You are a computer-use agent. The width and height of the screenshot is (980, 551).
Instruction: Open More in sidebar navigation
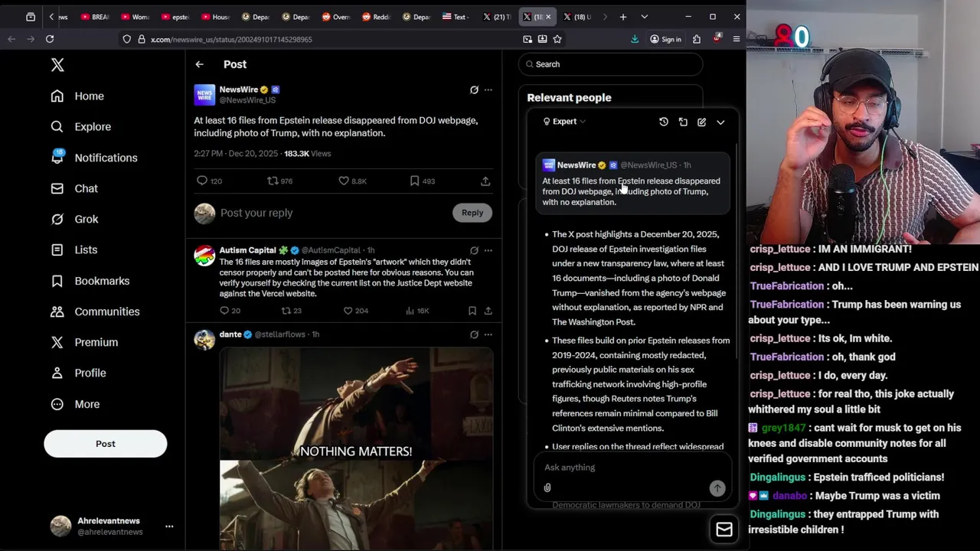(75, 404)
